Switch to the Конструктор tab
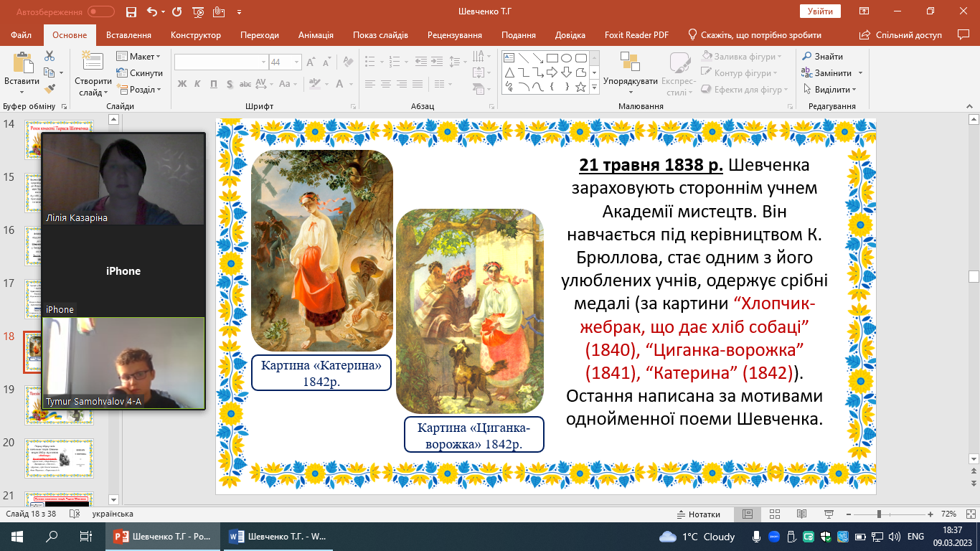The width and height of the screenshot is (980, 551). tap(196, 35)
